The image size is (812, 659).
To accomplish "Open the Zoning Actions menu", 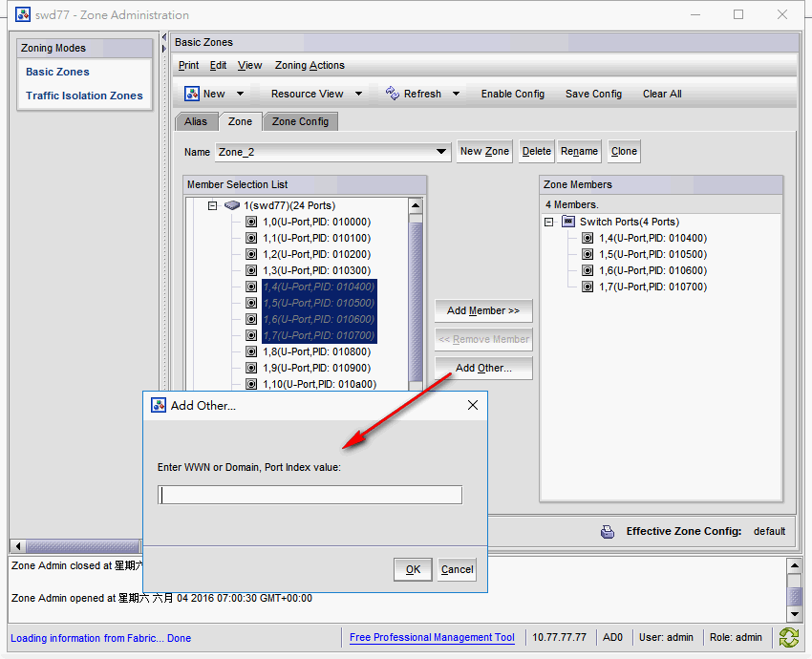I will click(x=310, y=65).
